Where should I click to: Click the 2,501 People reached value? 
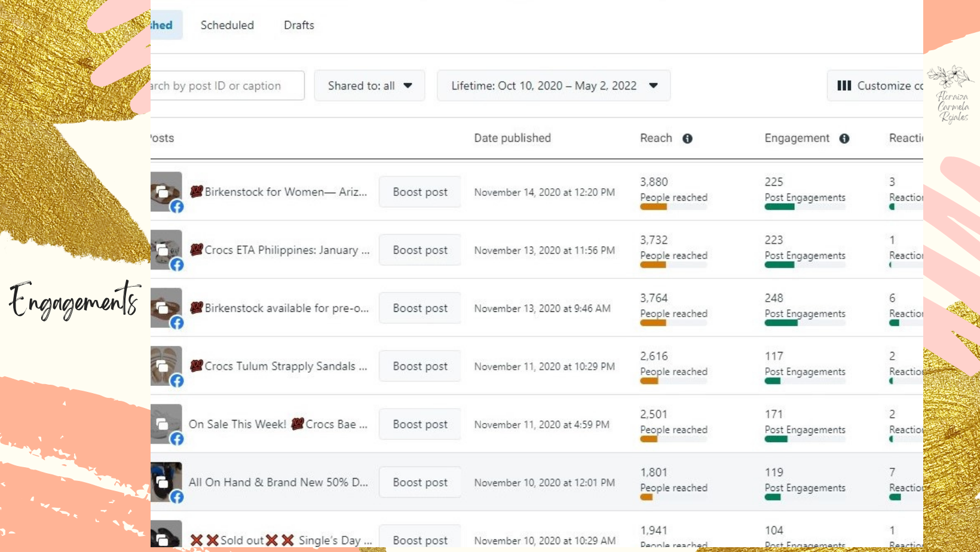tap(654, 413)
